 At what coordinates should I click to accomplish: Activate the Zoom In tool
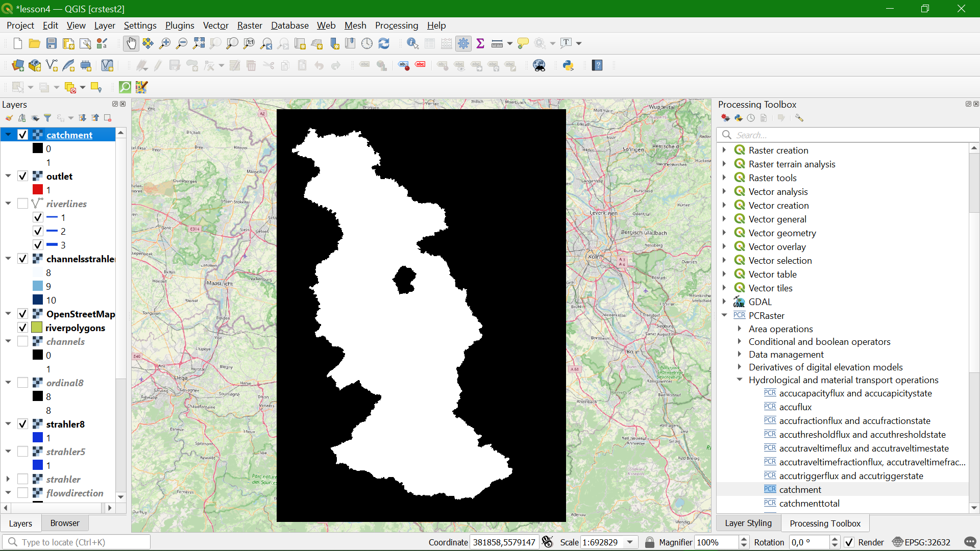(164, 43)
